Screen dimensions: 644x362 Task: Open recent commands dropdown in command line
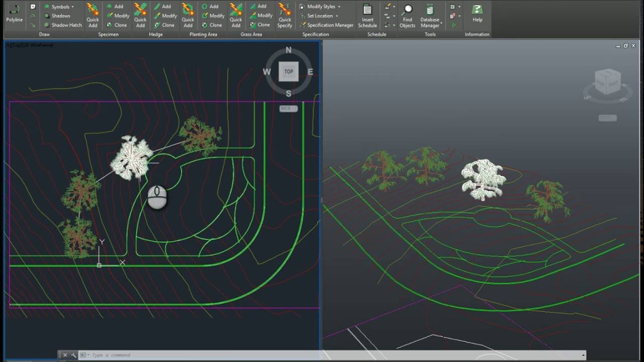point(84,355)
